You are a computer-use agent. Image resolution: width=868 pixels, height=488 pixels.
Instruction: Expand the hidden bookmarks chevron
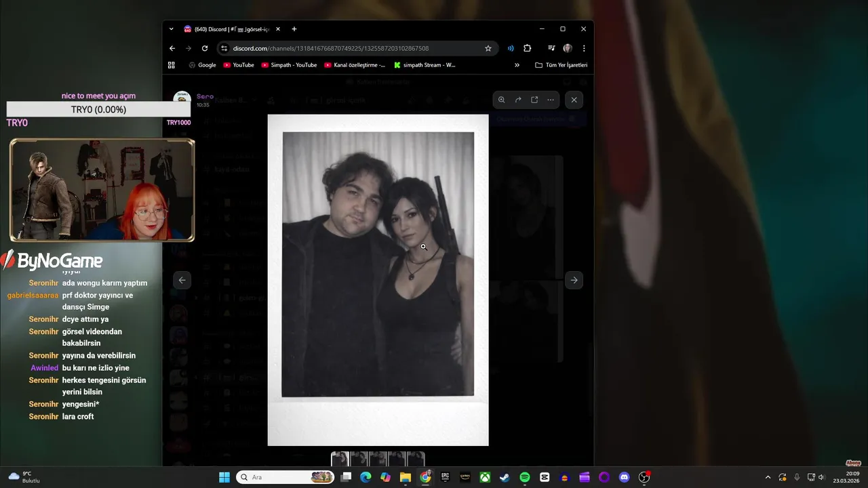pyautogui.click(x=517, y=65)
